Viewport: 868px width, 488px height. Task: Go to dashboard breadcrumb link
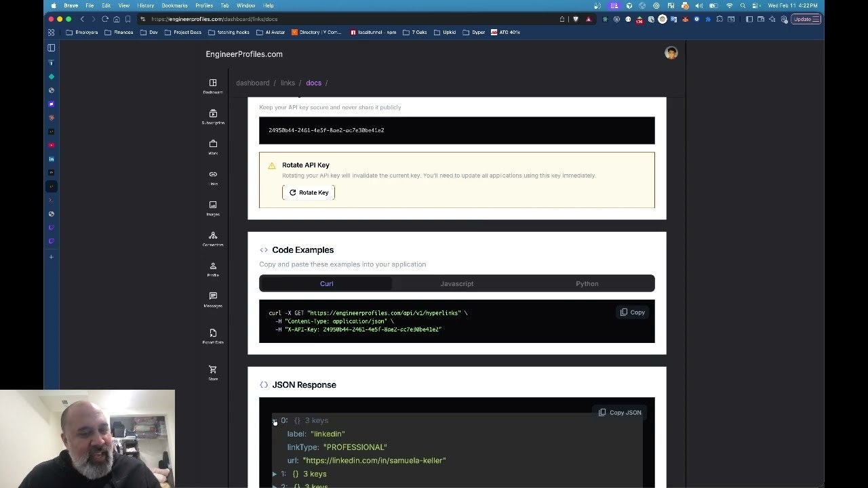pos(253,83)
